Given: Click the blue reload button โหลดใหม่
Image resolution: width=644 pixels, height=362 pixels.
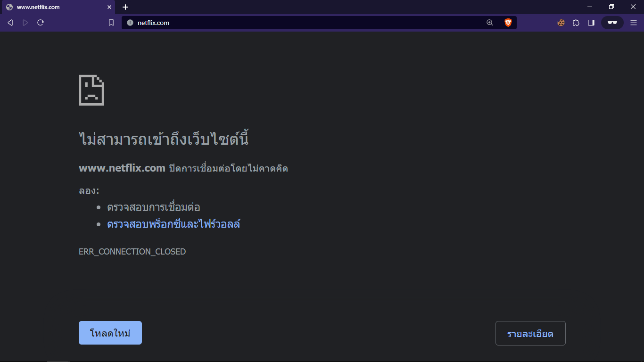Looking at the screenshot, I should [x=110, y=333].
